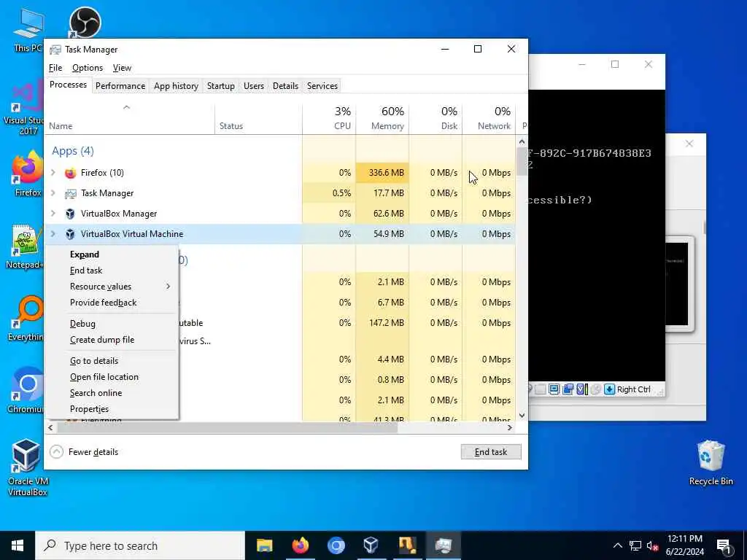Open the Options menu

click(88, 68)
